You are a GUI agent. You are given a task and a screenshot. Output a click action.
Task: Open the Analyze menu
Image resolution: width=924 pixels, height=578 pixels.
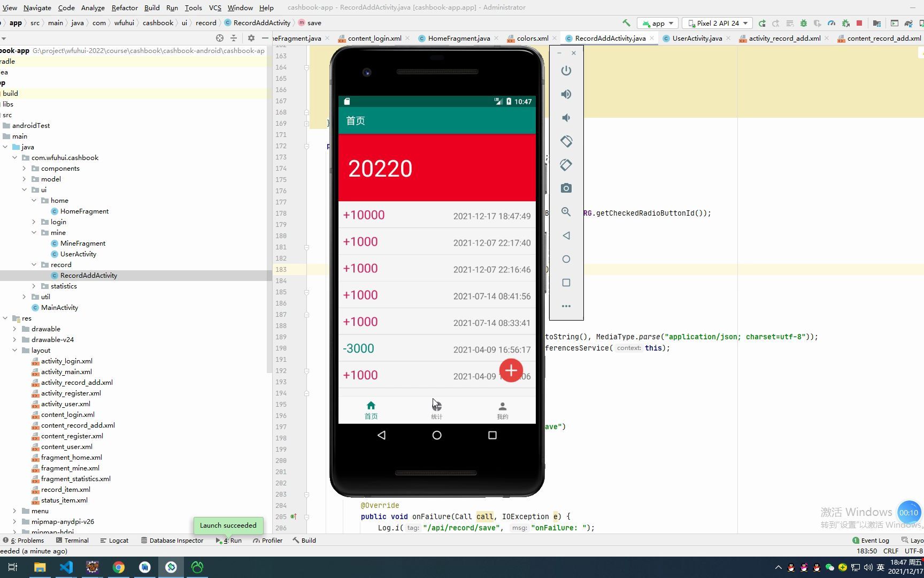pyautogui.click(x=93, y=7)
